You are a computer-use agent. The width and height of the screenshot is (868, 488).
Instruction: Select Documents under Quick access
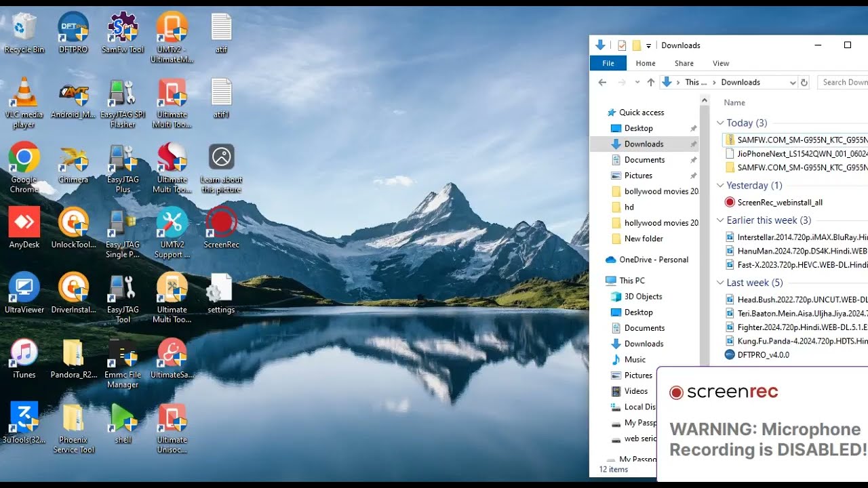tap(644, 160)
